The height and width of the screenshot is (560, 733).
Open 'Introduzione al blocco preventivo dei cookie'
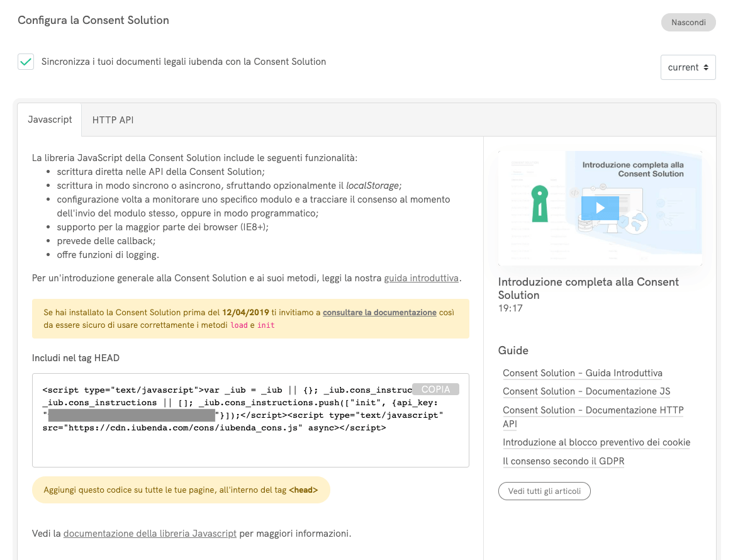[596, 442]
